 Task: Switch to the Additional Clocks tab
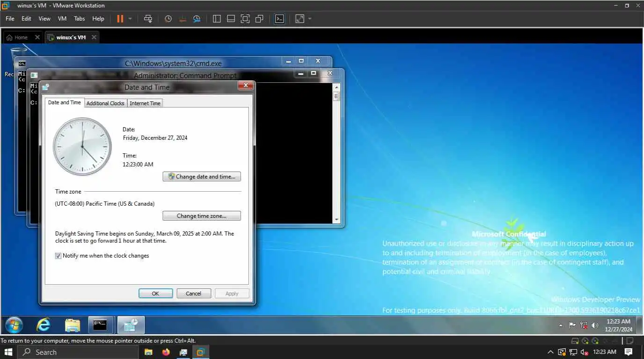pos(105,103)
